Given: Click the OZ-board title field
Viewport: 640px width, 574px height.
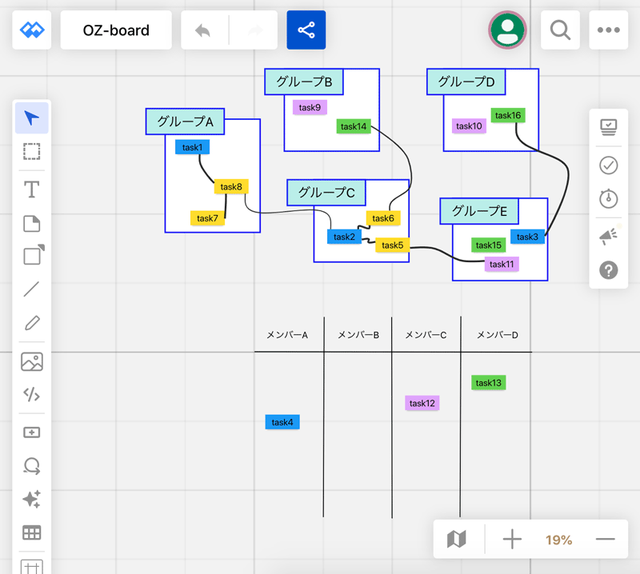Looking at the screenshot, I should coord(116,30).
